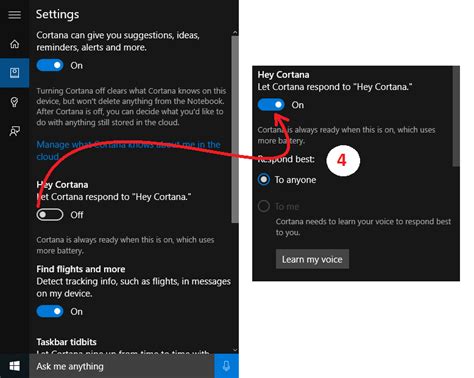Open the Notebook sidebar icon

14,73
